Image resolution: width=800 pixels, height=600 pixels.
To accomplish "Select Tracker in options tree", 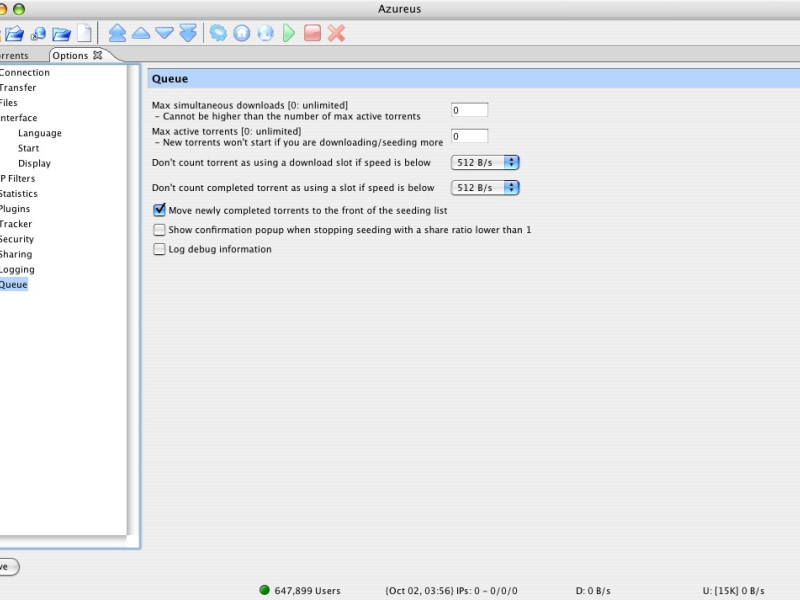I will tap(16, 224).
